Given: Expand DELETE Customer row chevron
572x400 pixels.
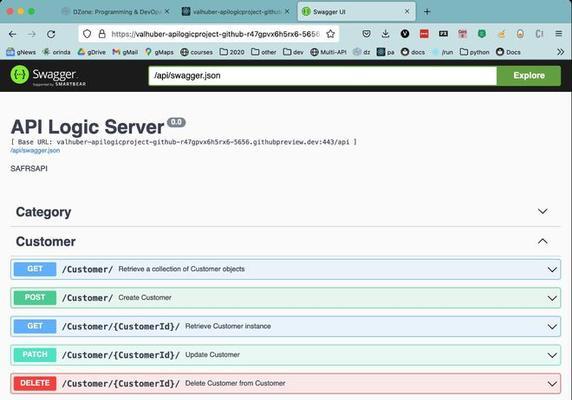Looking at the screenshot, I should pos(552,384).
